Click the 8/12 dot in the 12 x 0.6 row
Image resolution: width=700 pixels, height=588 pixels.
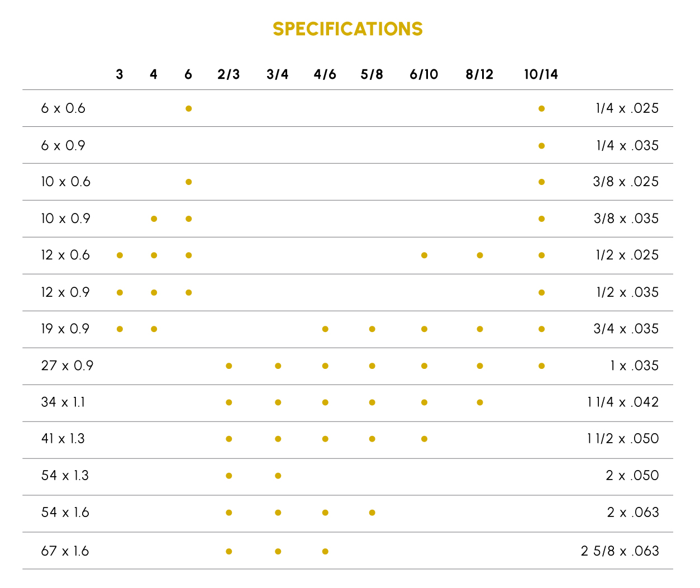click(480, 255)
